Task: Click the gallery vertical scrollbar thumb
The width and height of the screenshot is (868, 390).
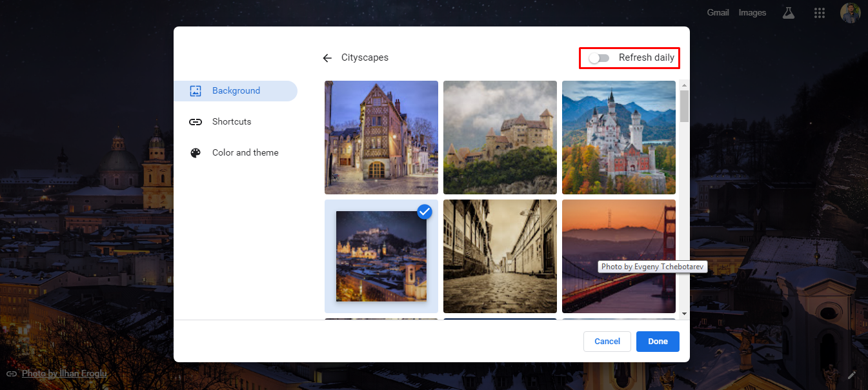Action: click(684, 106)
